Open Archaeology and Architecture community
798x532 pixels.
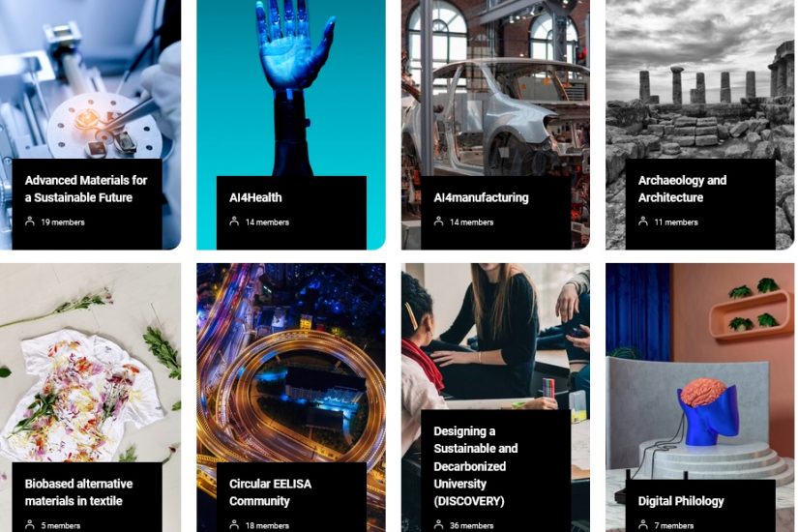coord(682,189)
